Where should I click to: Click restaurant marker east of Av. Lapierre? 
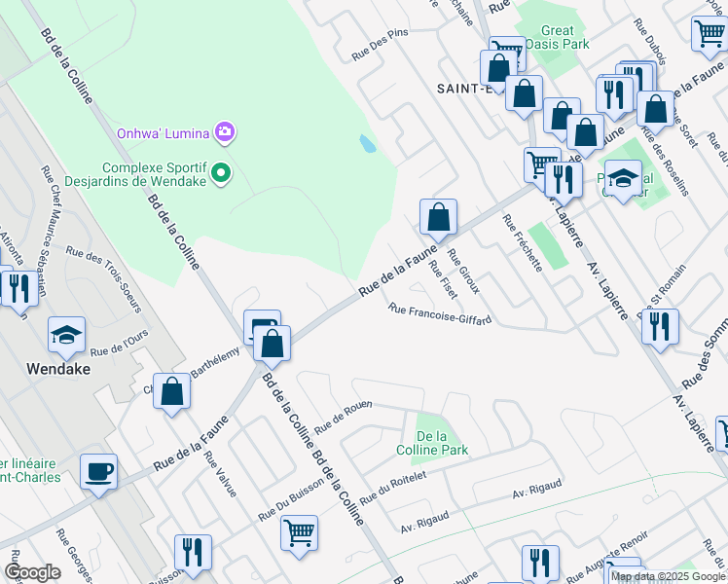tap(660, 328)
